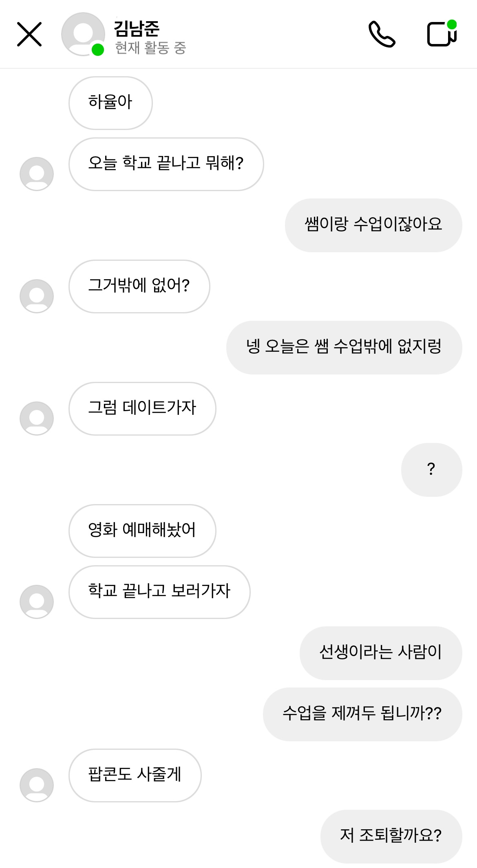Tap the contact name 김남준

(x=137, y=28)
